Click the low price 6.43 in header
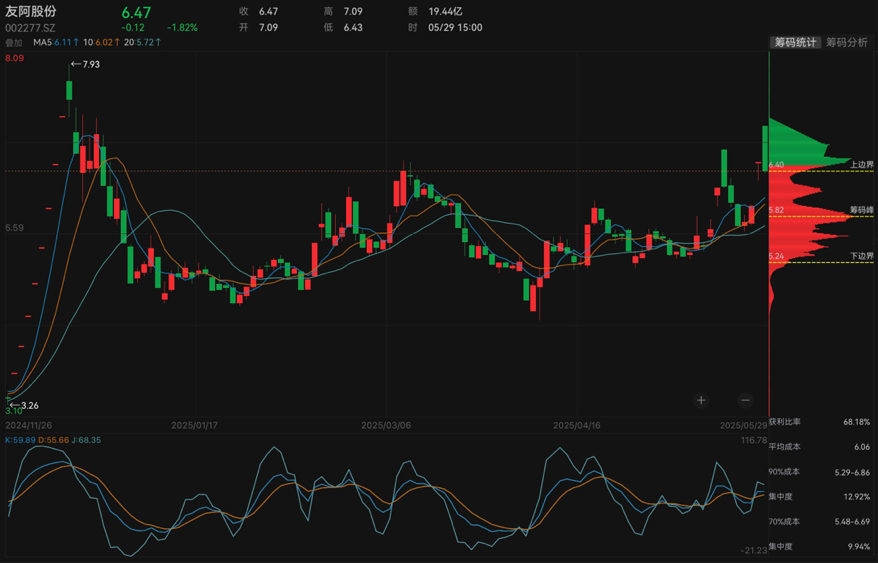The image size is (878, 563). click(x=353, y=27)
